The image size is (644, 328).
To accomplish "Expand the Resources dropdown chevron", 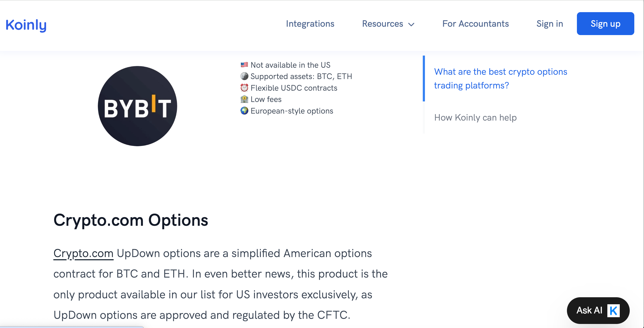I will (x=411, y=24).
